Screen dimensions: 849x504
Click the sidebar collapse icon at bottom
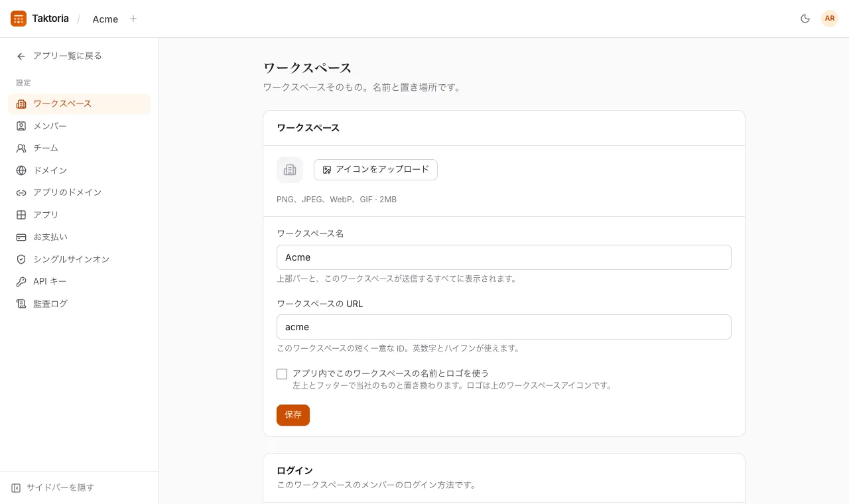click(16, 488)
